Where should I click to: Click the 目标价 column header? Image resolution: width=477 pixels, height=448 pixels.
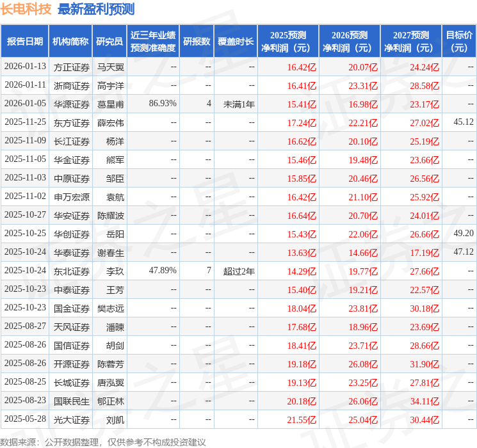(459, 42)
